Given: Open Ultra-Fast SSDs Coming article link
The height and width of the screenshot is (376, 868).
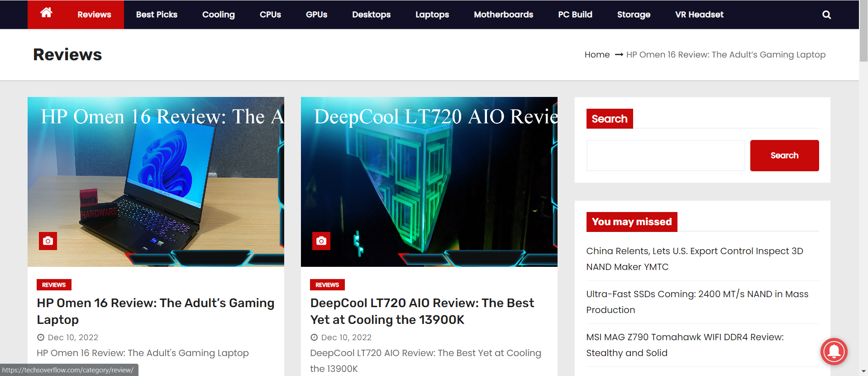Looking at the screenshot, I should [697, 302].
